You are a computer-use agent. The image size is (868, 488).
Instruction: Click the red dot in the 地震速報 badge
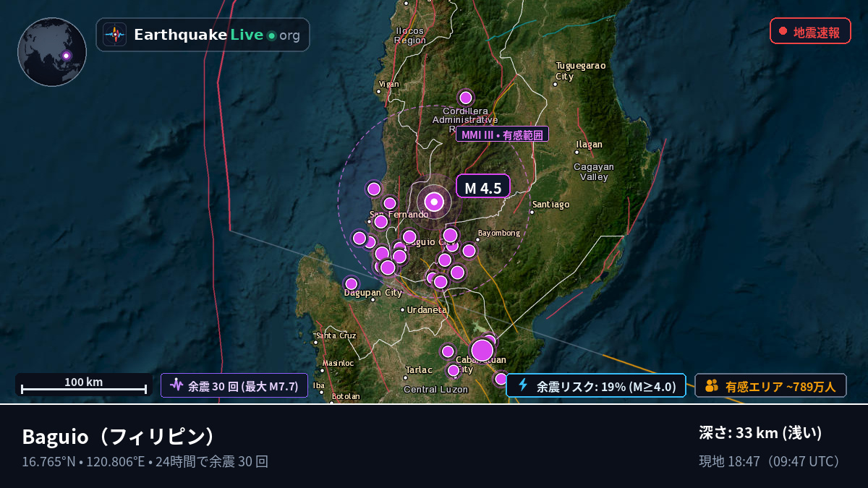tap(783, 31)
